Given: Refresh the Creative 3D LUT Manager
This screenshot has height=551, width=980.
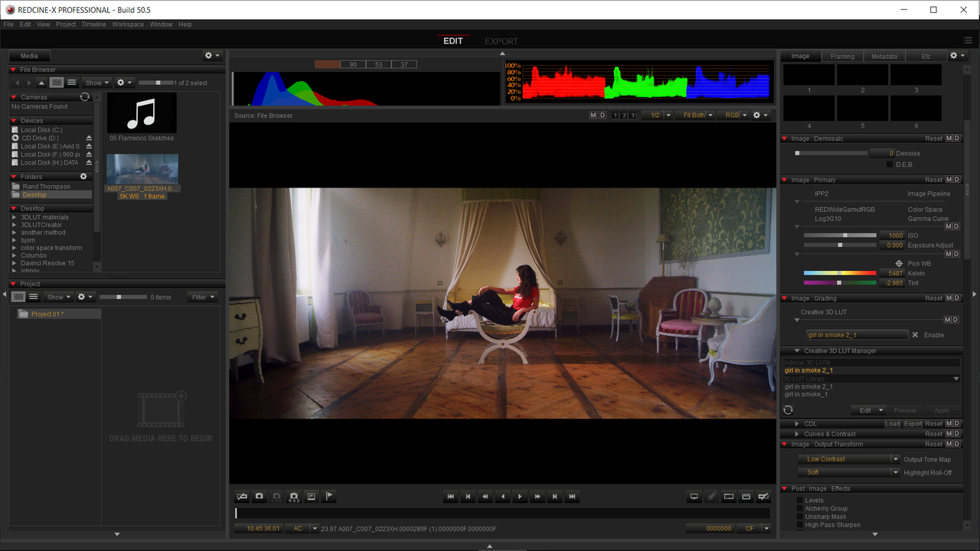Looking at the screenshot, I should tap(788, 410).
